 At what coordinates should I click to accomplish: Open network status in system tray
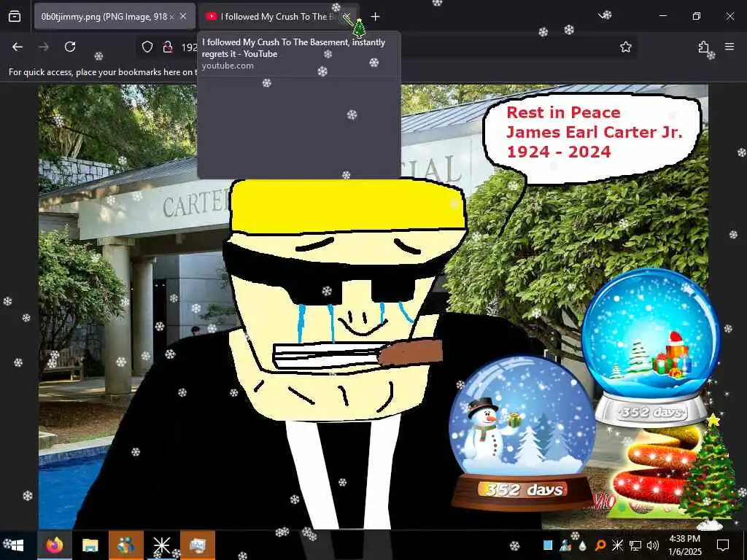point(635,545)
